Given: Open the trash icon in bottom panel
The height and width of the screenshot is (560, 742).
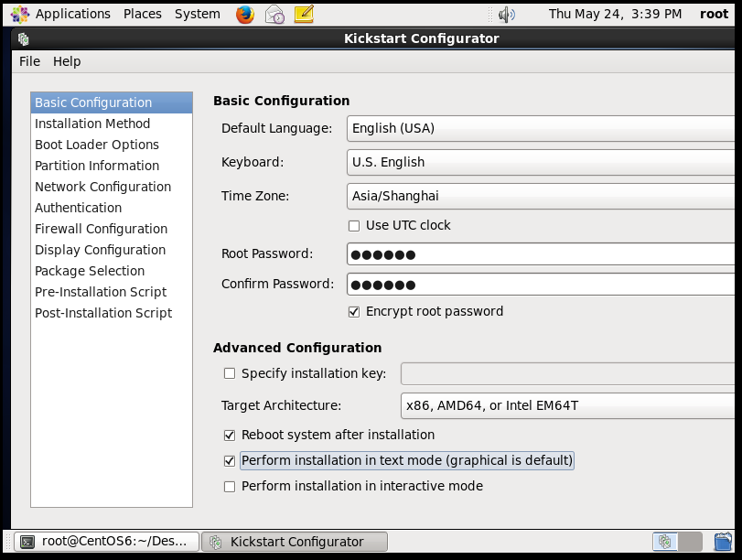Looking at the screenshot, I should (723, 542).
